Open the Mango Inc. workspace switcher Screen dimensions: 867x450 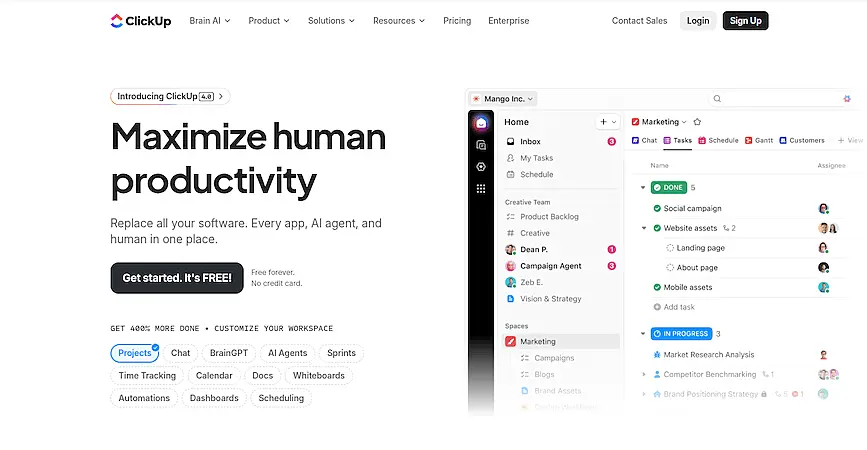tap(503, 99)
